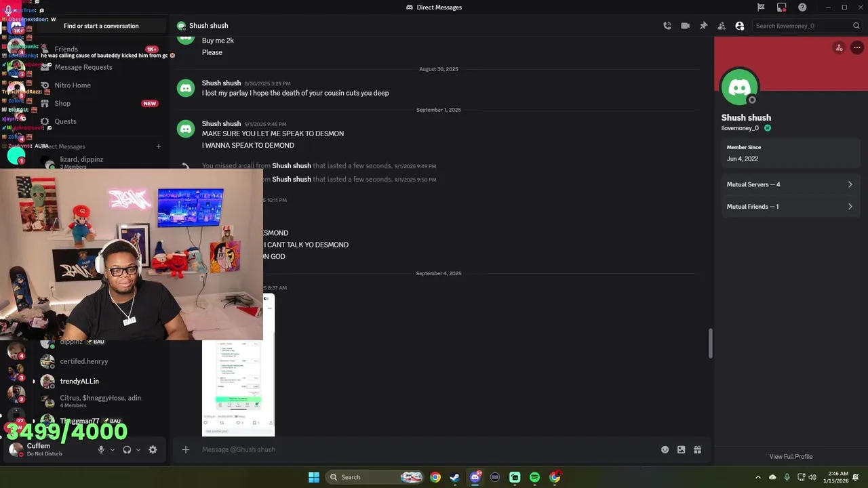Open the sticker picker
This screenshot has width=868, height=488.
[x=681, y=449]
